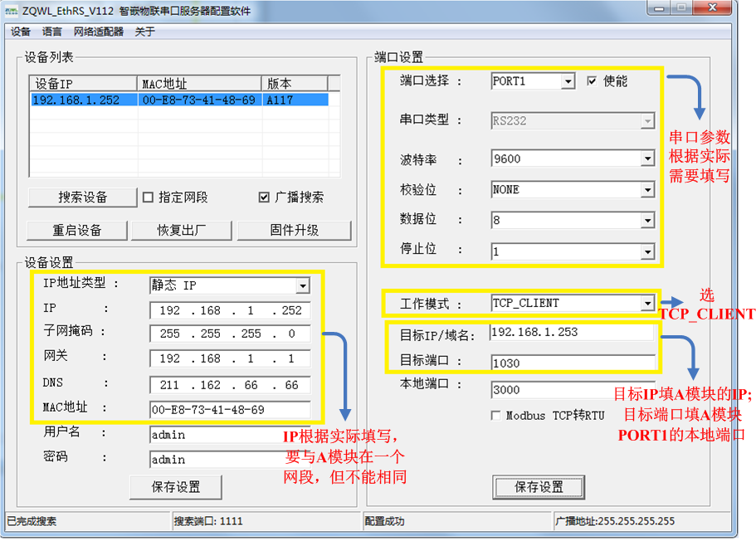Click 恢复出厂 to restore factory settings
756x541 pixels.
tap(181, 231)
